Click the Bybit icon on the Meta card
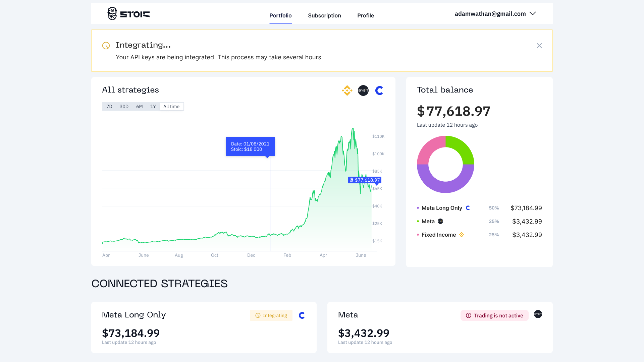 click(538, 314)
